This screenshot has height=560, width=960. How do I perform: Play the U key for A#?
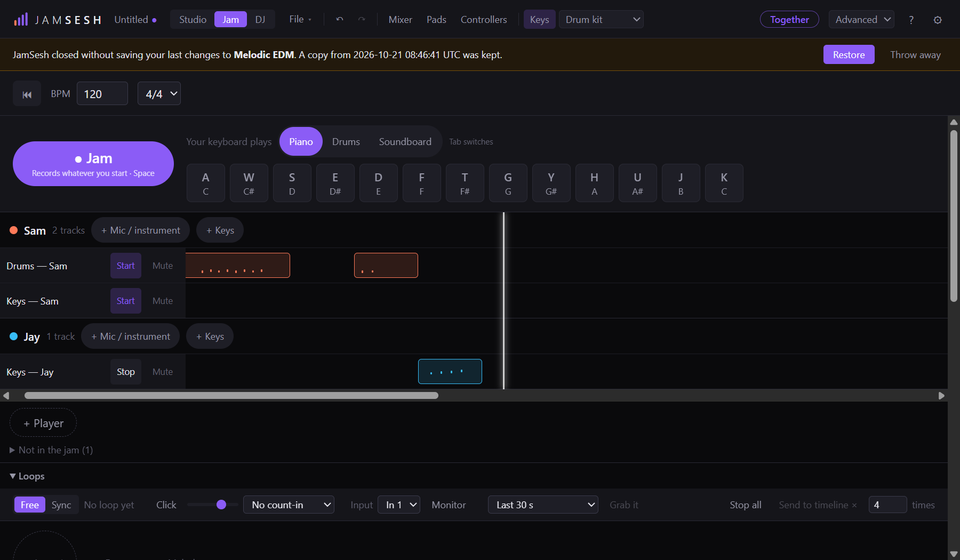(638, 183)
